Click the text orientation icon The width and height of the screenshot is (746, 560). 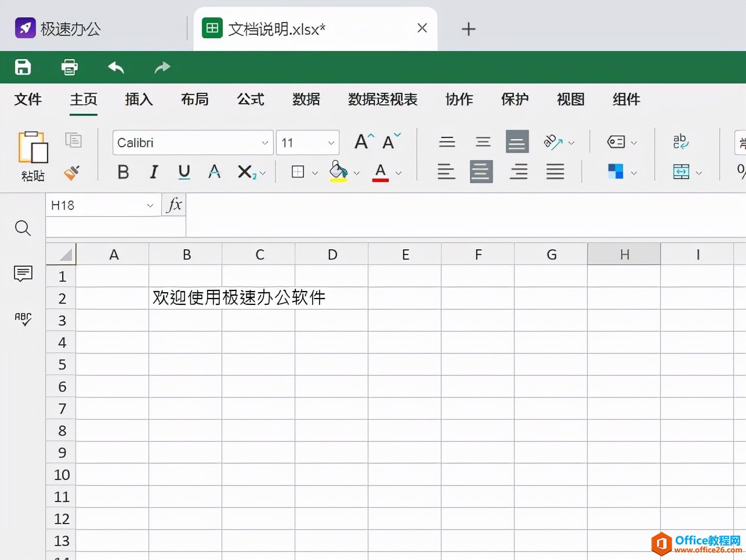(x=553, y=142)
